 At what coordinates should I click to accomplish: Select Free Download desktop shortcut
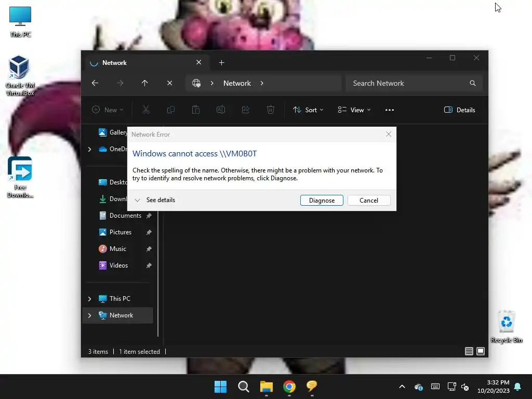(x=20, y=177)
